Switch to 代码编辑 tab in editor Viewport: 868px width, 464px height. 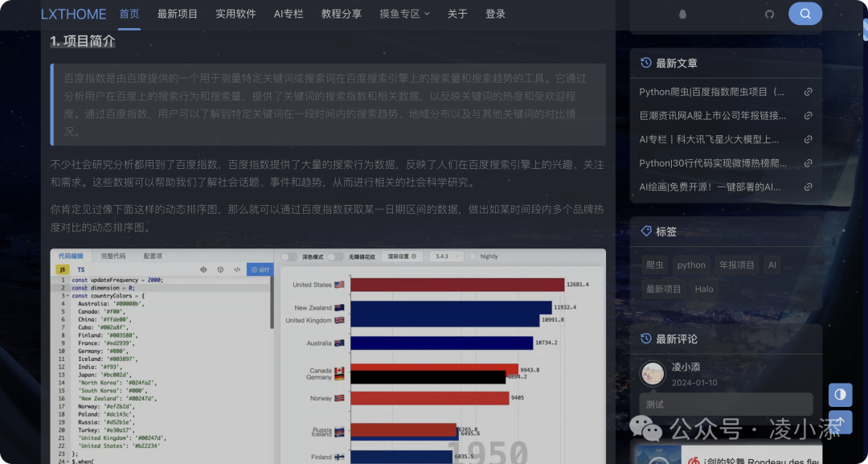pyautogui.click(x=71, y=257)
